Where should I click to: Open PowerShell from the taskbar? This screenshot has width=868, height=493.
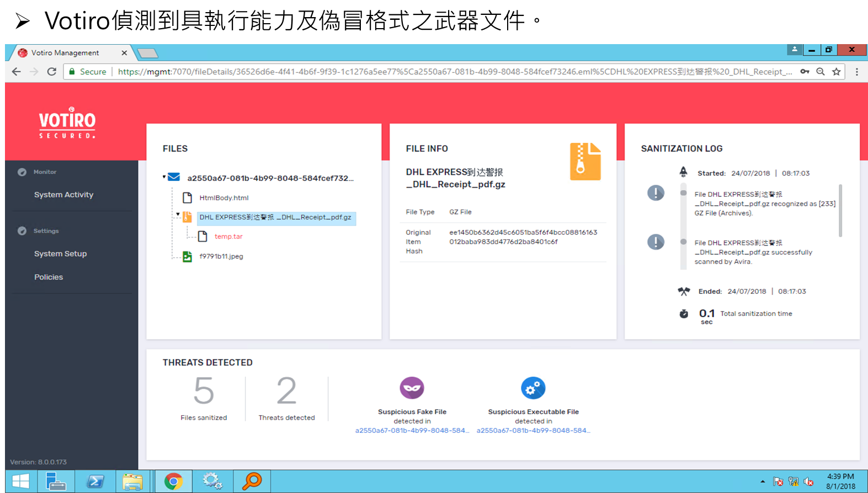point(95,481)
